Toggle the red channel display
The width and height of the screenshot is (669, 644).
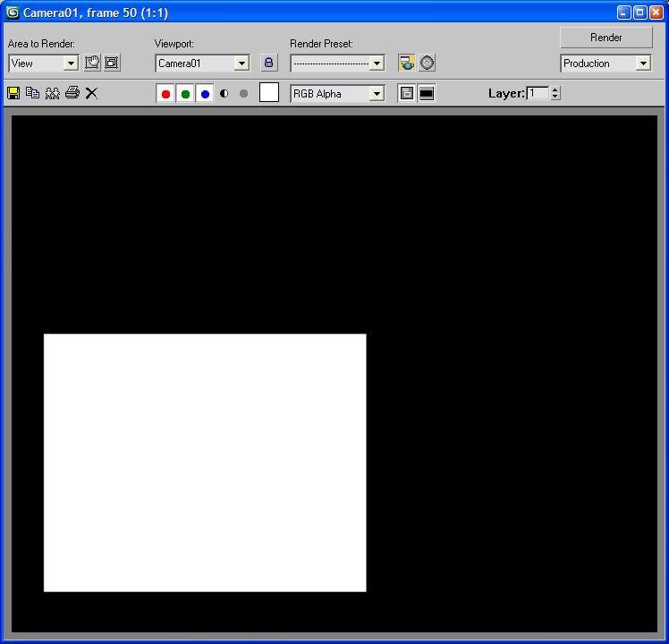tap(165, 94)
